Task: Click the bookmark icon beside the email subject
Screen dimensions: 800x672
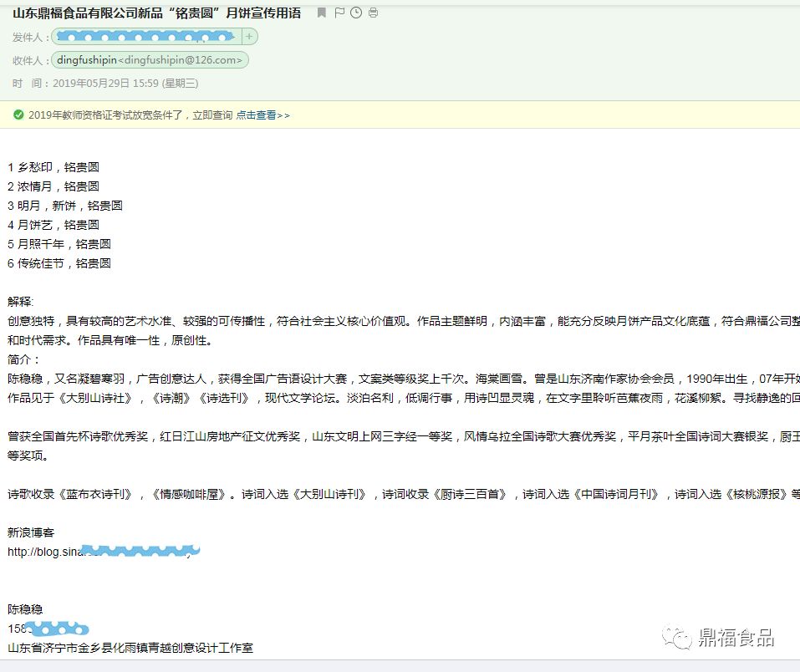Action: click(x=322, y=13)
